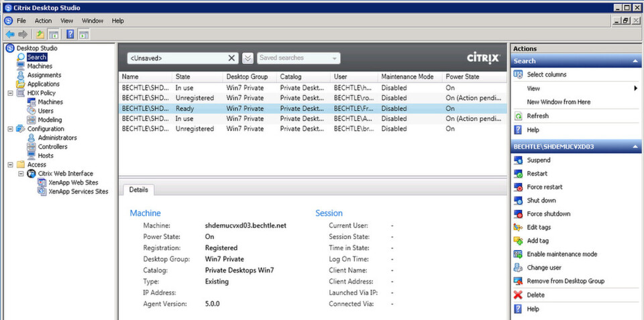Sort by the State column header
644x320 pixels.
pyautogui.click(x=197, y=77)
